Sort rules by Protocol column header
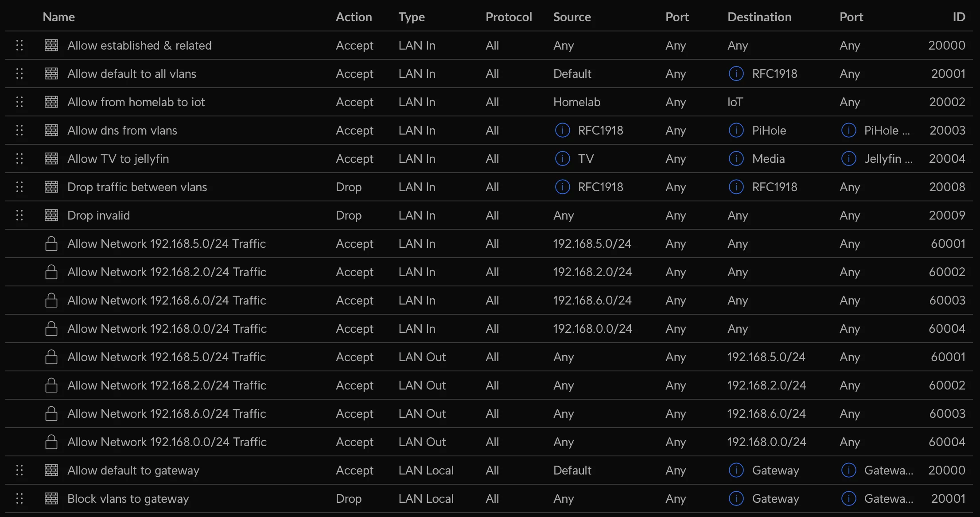This screenshot has width=980, height=517. [509, 17]
